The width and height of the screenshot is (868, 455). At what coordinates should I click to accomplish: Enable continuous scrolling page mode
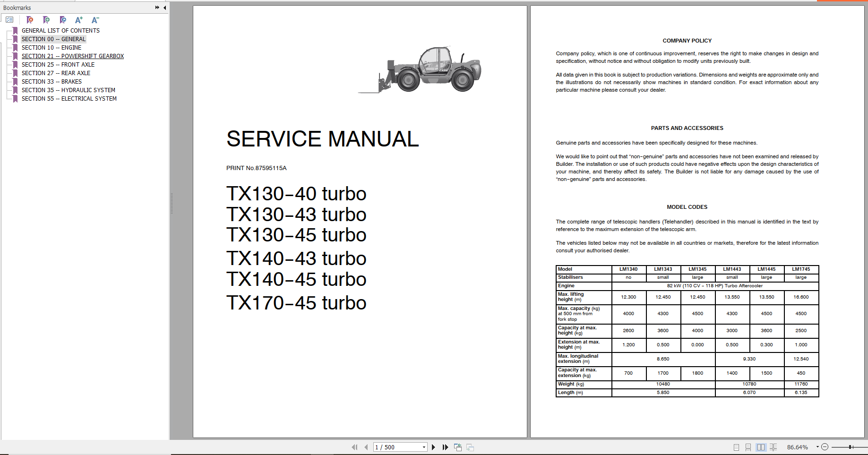[748, 447]
